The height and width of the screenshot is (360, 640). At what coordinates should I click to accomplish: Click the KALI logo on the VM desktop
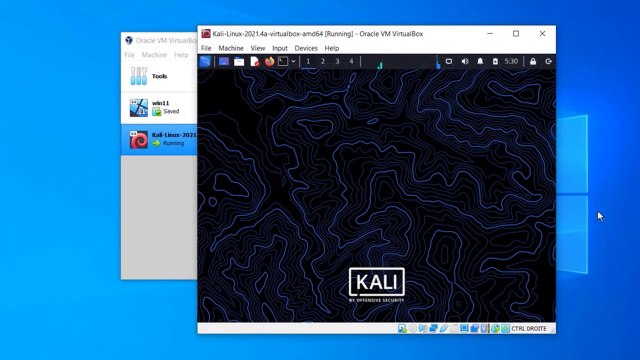coord(377,285)
